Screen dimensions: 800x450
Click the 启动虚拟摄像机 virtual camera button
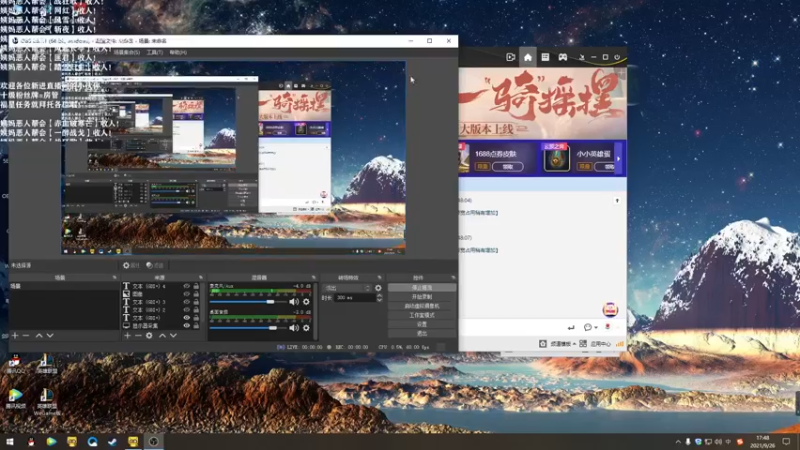(x=421, y=306)
